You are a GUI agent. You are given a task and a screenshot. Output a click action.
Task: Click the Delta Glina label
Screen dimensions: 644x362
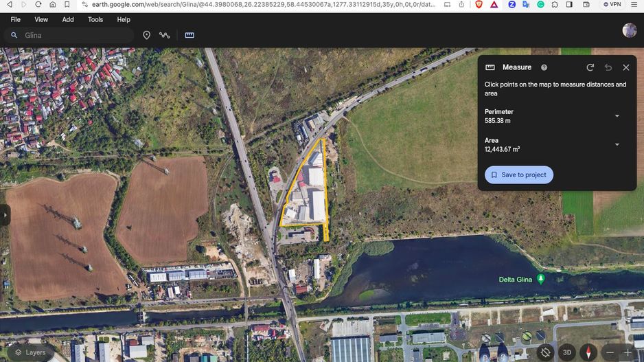click(515, 280)
